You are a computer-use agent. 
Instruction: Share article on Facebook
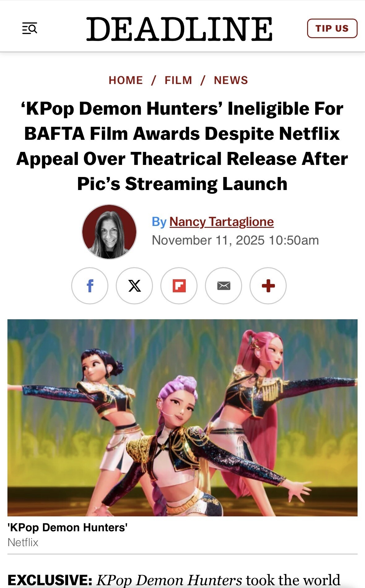pyautogui.click(x=90, y=285)
